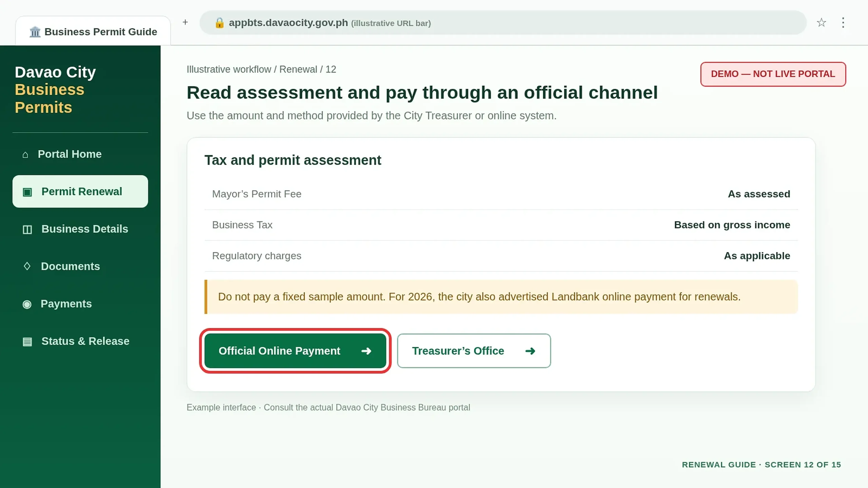
Task: Click the bank building tab favicon
Action: [x=35, y=32]
